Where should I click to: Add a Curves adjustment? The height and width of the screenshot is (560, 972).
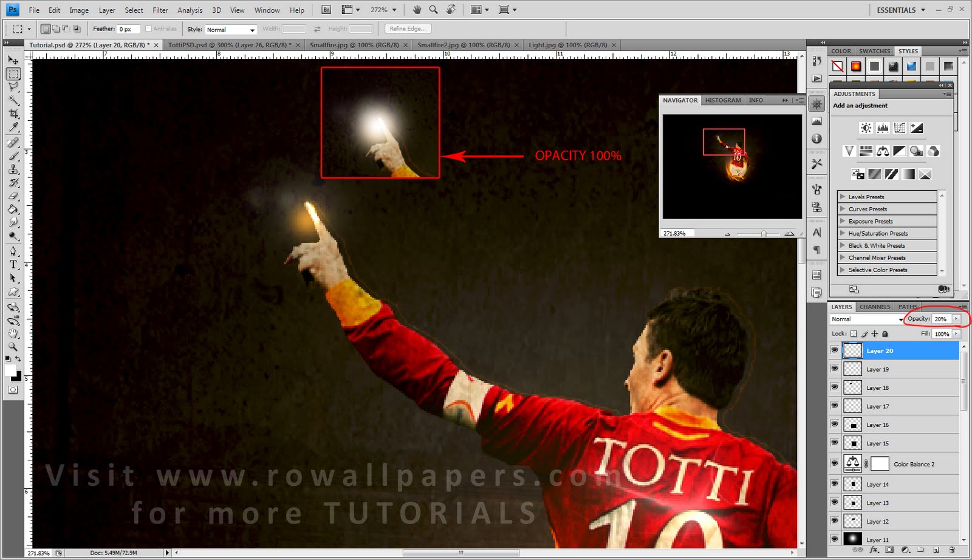click(900, 128)
